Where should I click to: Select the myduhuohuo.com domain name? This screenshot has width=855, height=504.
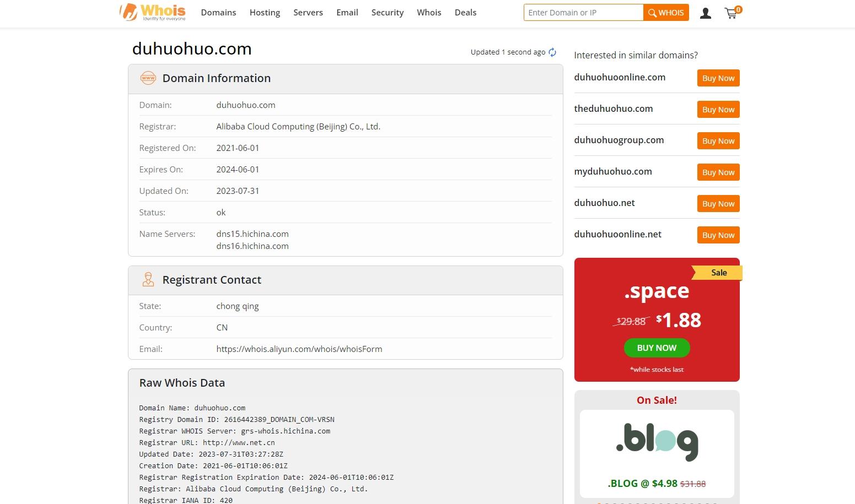coord(613,172)
